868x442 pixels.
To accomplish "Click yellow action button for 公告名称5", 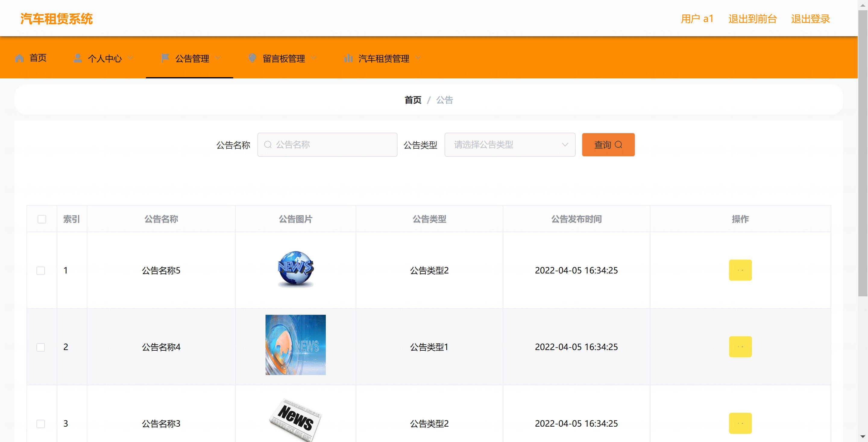I will (740, 270).
